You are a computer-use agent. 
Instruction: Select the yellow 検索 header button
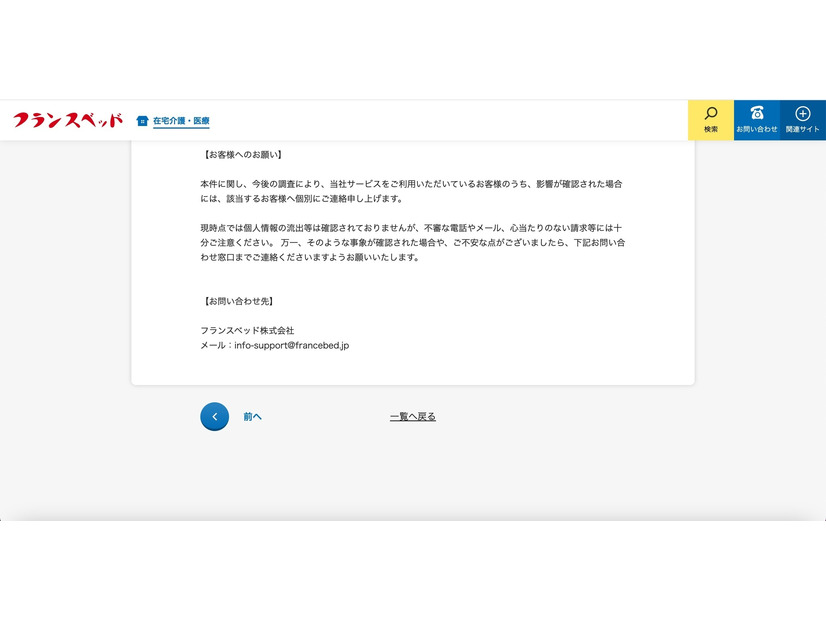(710, 120)
